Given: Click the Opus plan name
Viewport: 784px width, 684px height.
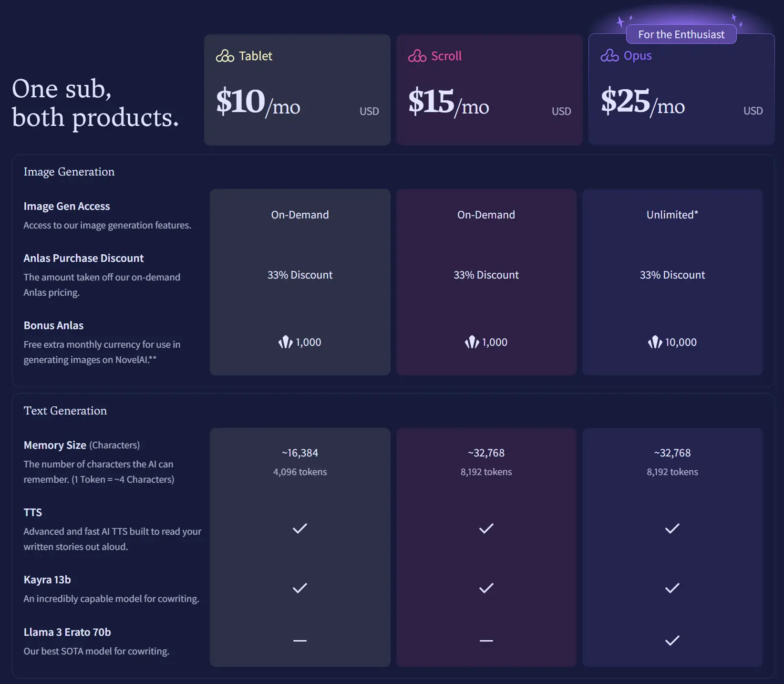Looking at the screenshot, I should tap(638, 56).
